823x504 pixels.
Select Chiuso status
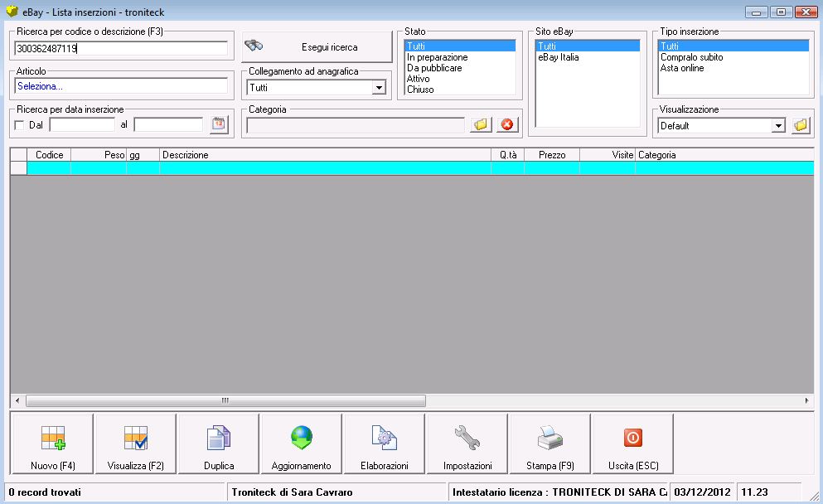[x=460, y=90]
